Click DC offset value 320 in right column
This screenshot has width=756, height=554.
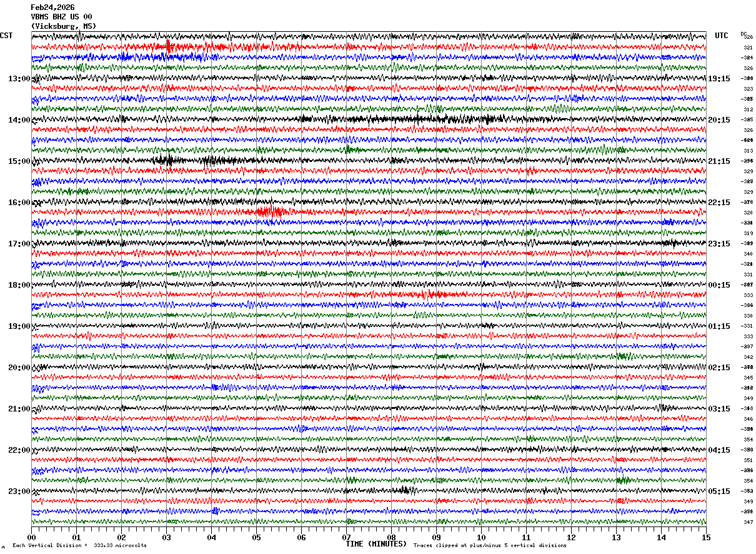click(x=748, y=213)
